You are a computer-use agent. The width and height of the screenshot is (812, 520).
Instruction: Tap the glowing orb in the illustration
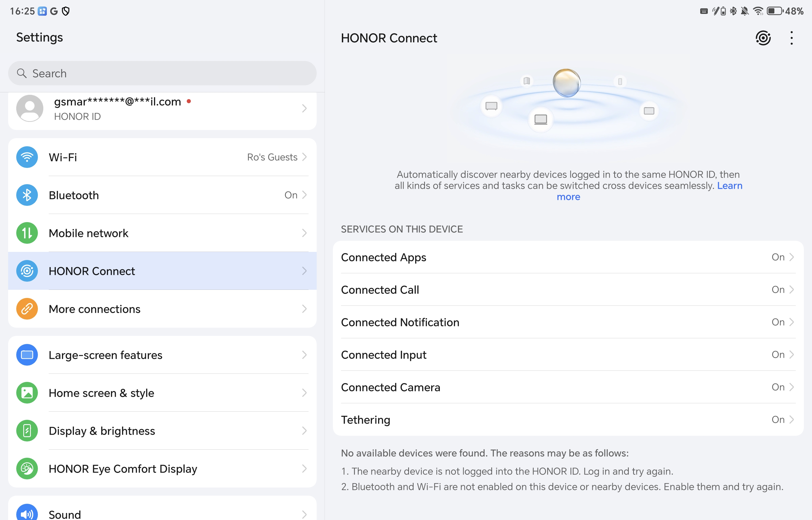(x=567, y=83)
